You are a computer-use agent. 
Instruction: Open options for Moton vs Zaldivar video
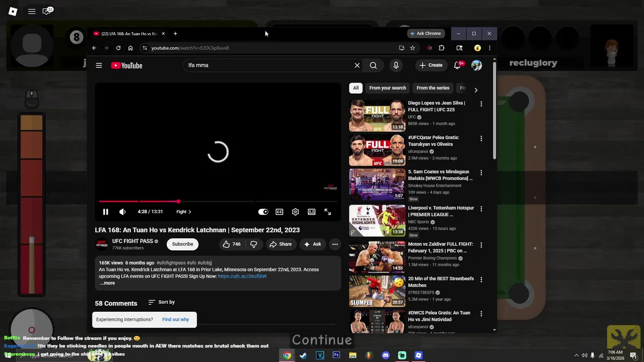(481, 245)
